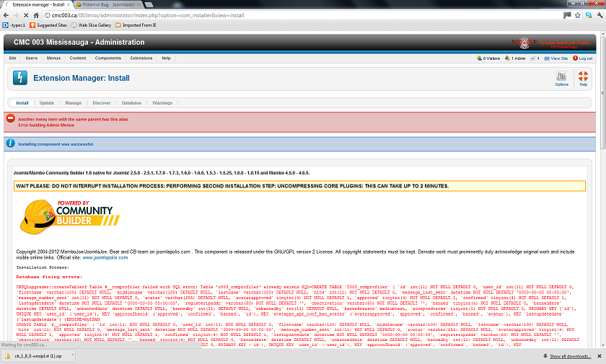
Task: Click the 'Database fixing errors:' heading
Action: (x=49, y=277)
